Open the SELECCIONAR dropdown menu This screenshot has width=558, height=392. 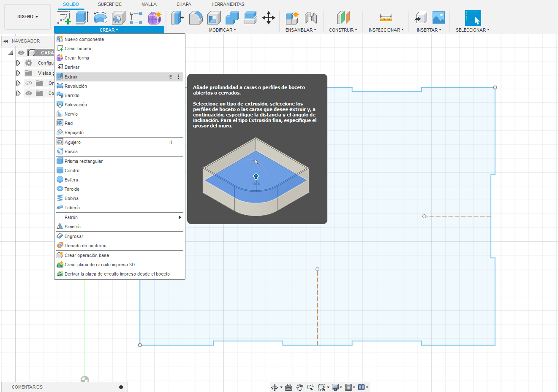click(473, 30)
